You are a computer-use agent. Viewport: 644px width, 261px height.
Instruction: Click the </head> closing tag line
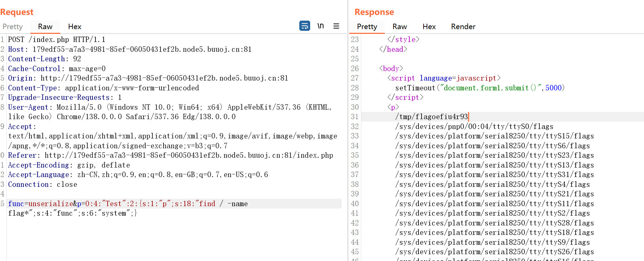coord(393,49)
